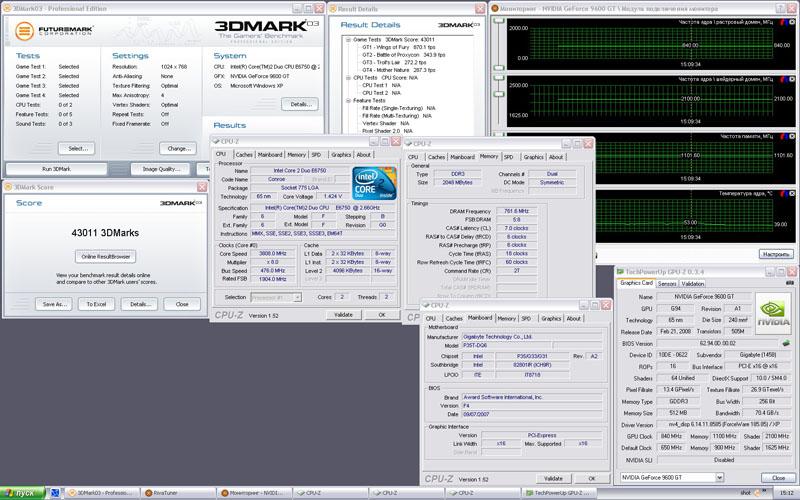Click Save As... in 3DMark Score window
Viewport: 800px width, 500px height.
[x=54, y=304]
